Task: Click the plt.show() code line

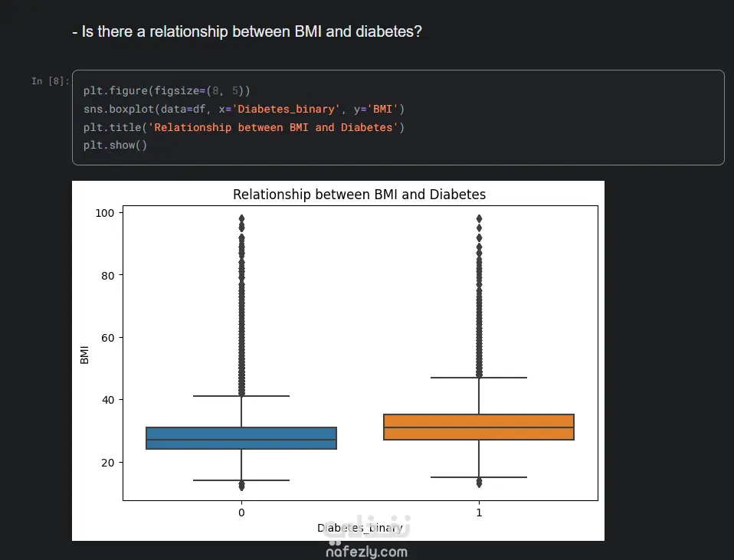Action: [115, 145]
